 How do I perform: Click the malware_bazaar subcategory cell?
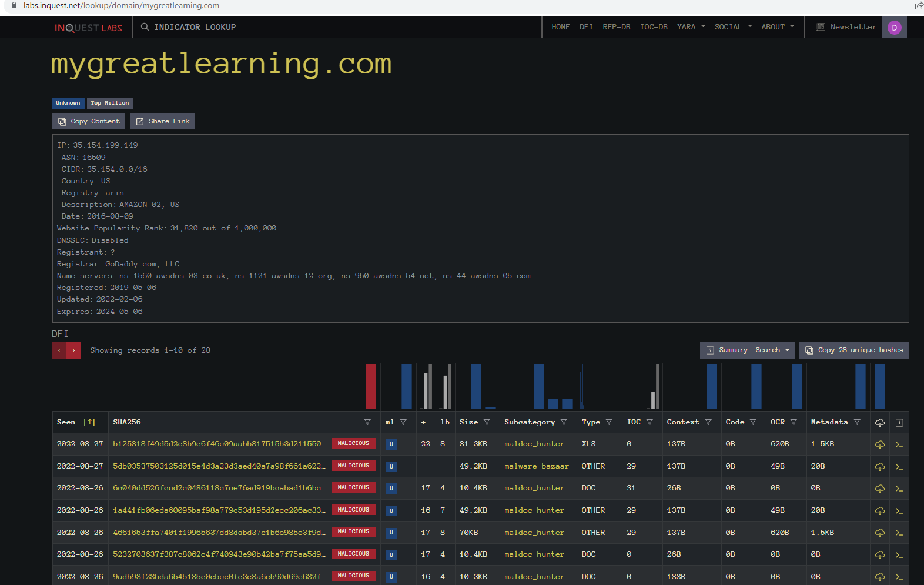537,467
